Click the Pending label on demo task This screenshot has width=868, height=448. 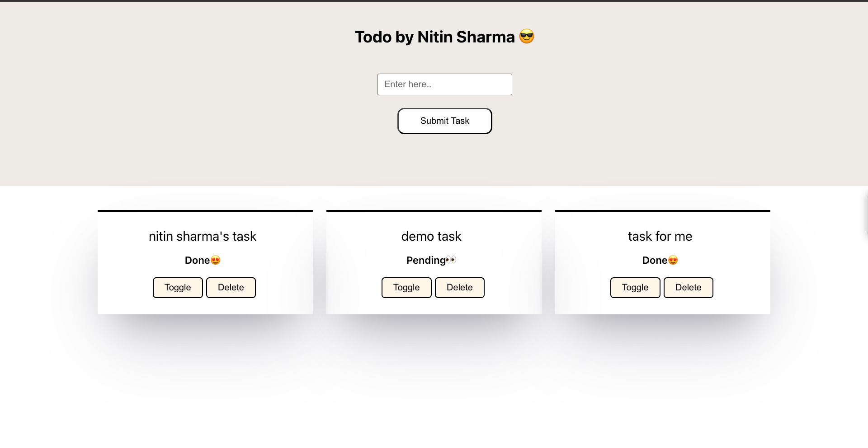425,260
